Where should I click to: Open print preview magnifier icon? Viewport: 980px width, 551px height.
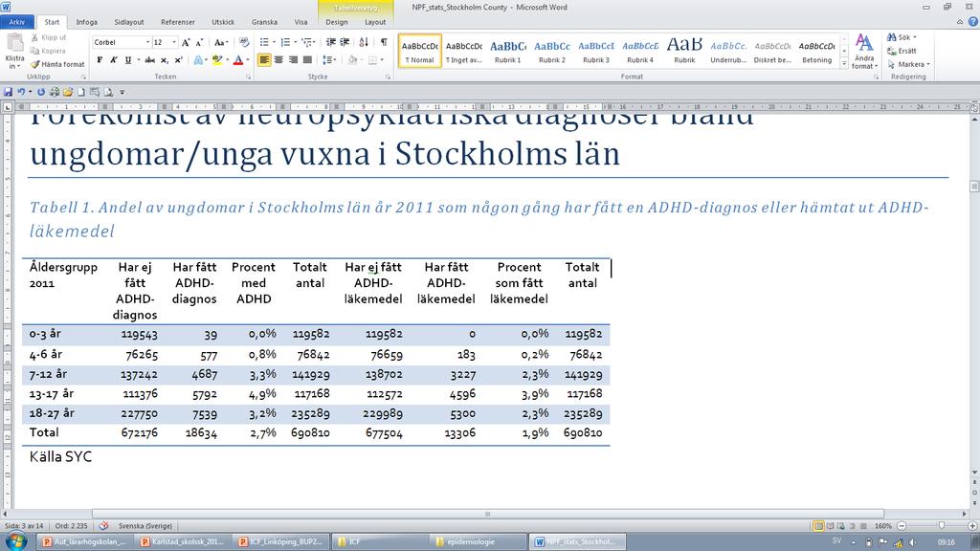point(108,92)
